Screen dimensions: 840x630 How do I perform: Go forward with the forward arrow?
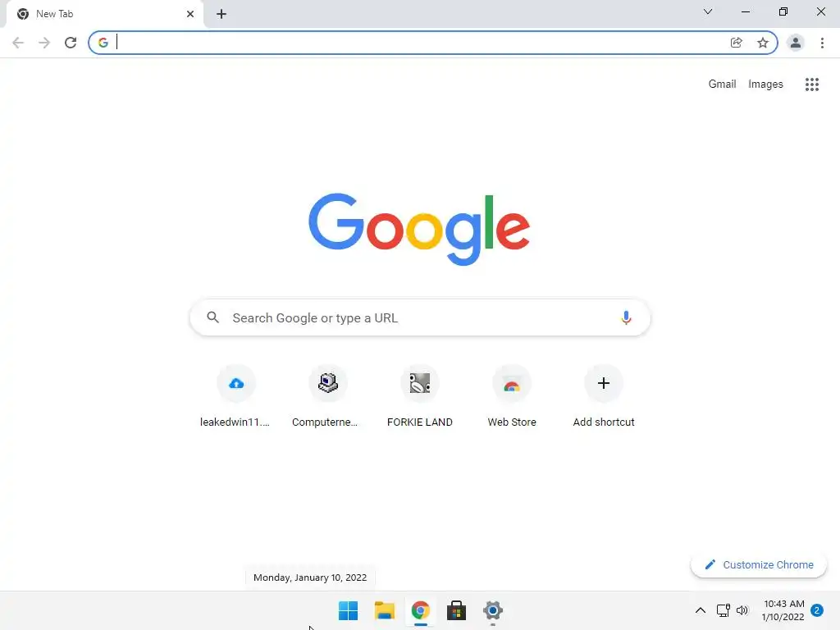[x=44, y=43]
